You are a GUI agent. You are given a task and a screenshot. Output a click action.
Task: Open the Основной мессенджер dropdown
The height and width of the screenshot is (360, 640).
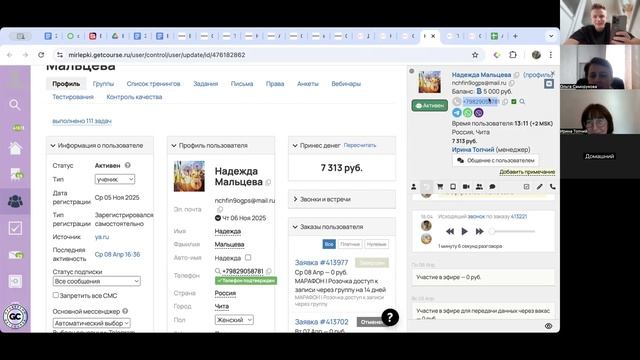(x=91, y=323)
